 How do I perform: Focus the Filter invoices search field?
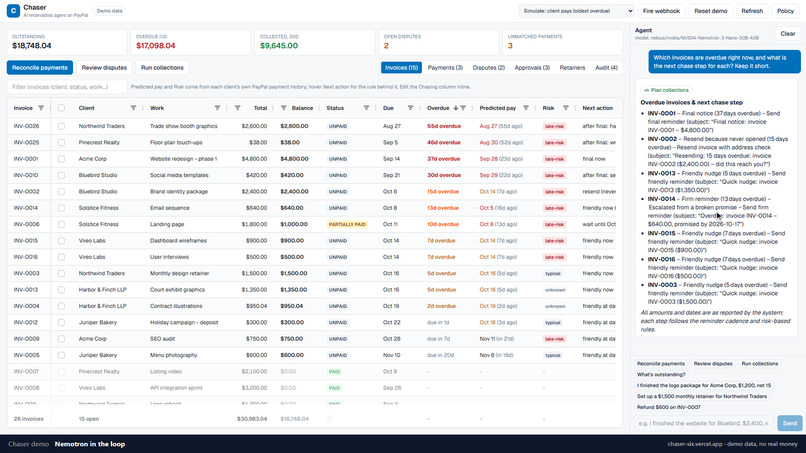(x=67, y=87)
